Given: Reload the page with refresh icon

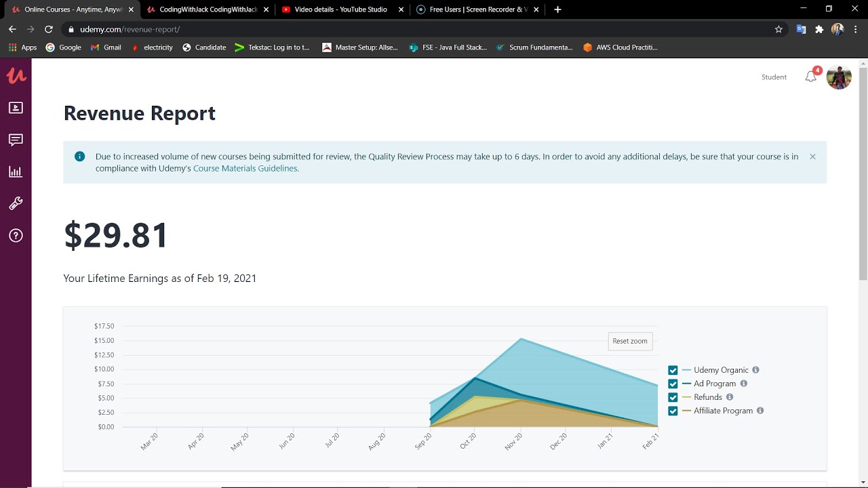Looking at the screenshot, I should click(49, 29).
